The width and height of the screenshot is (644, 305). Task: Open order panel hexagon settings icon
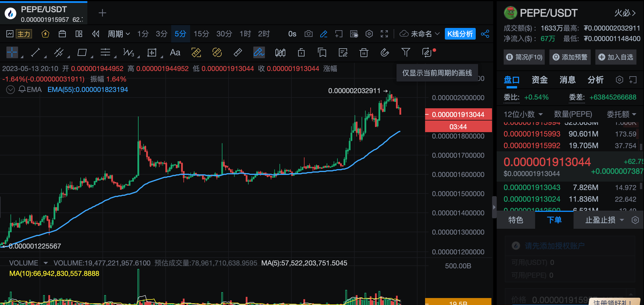click(635, 220)
